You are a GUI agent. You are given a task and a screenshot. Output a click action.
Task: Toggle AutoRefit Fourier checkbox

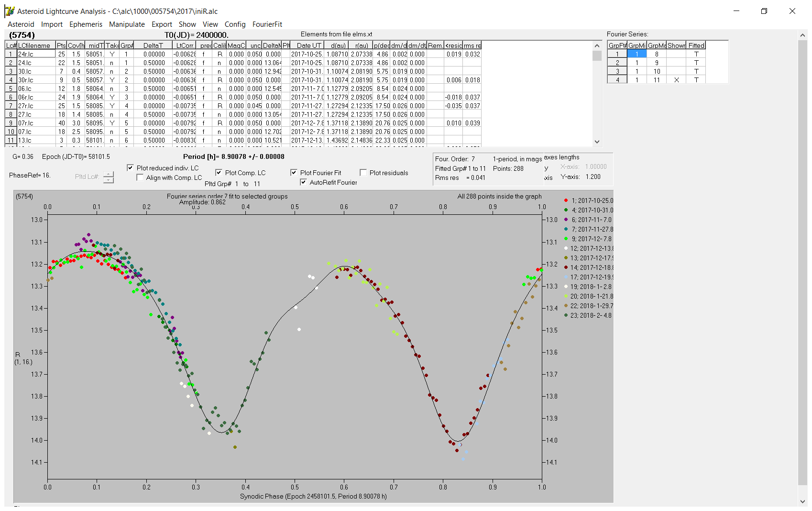tap(303, 182)
